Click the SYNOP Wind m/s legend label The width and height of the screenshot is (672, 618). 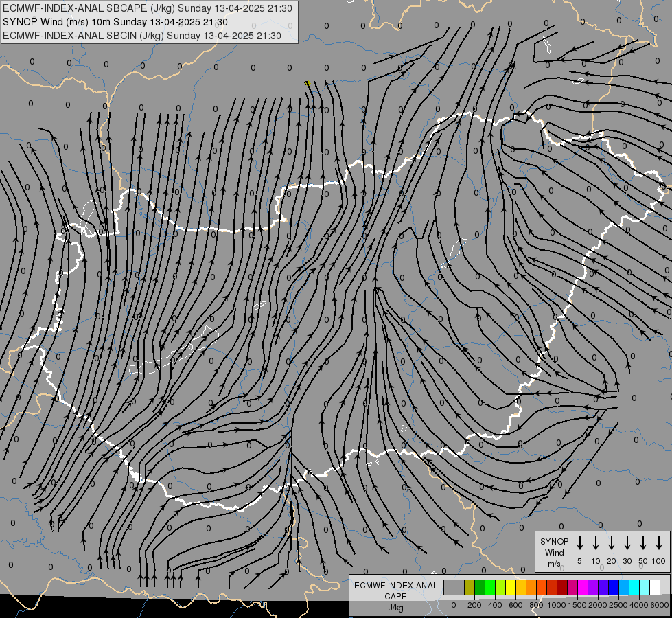554,552
